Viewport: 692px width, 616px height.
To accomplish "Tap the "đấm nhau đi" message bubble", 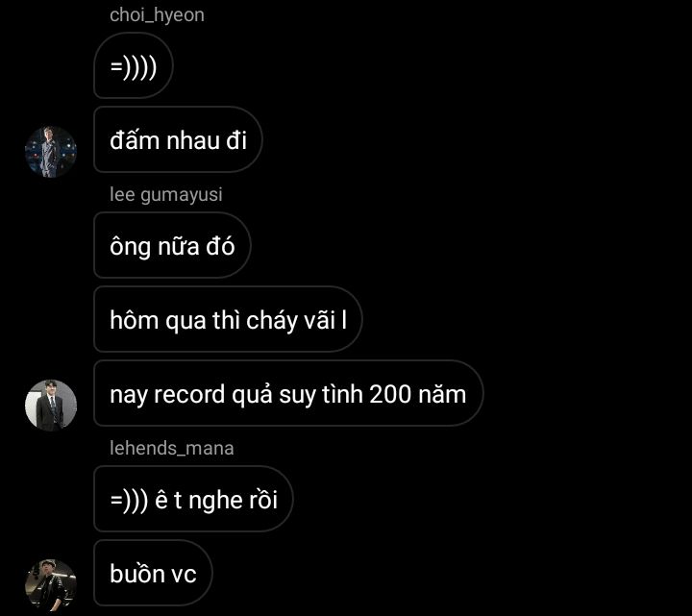I will [x=178, y=139].
